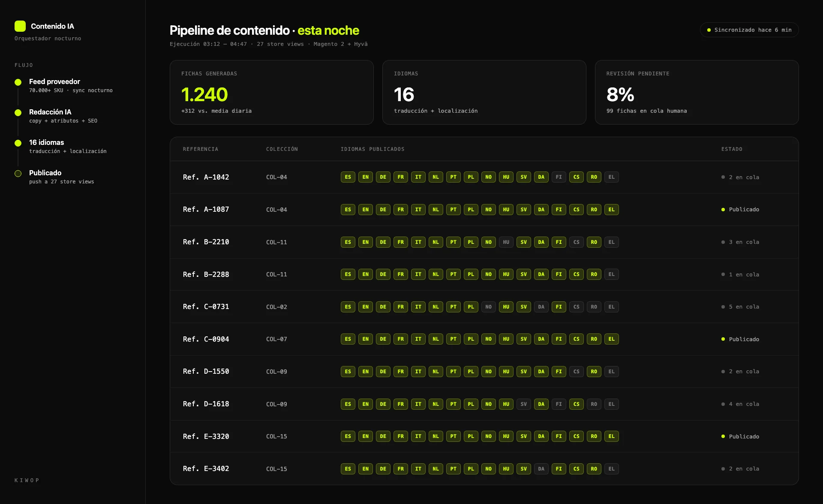The width and height of the screenshot is (823, 504).
Task: Open row Ref. B-2210
Action: click(484, 242)
